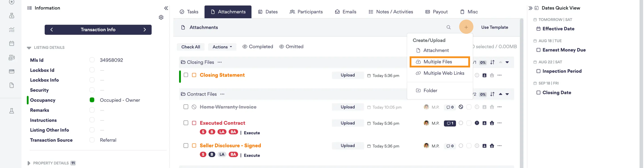Switch to the Tasks tab
The width and height of the screenshot is (644, 168).
(x=189, y=12)
